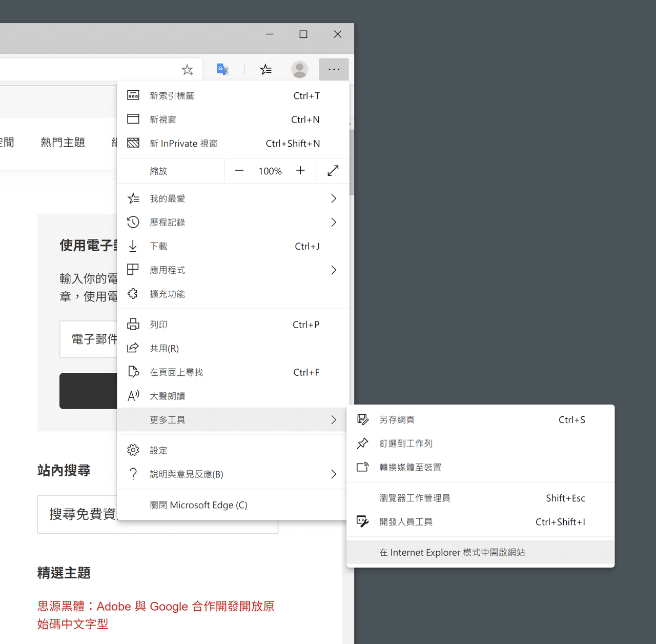Expand the 更多工具 submenu arrow
Image resolution: width=656 pixels, height=644 pixels.
[334, 420]
